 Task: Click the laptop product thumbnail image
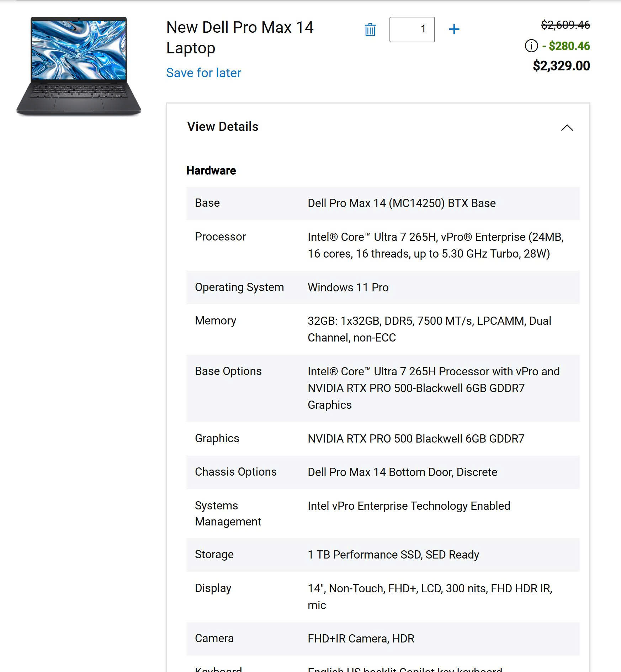click(x=79, y=66)
